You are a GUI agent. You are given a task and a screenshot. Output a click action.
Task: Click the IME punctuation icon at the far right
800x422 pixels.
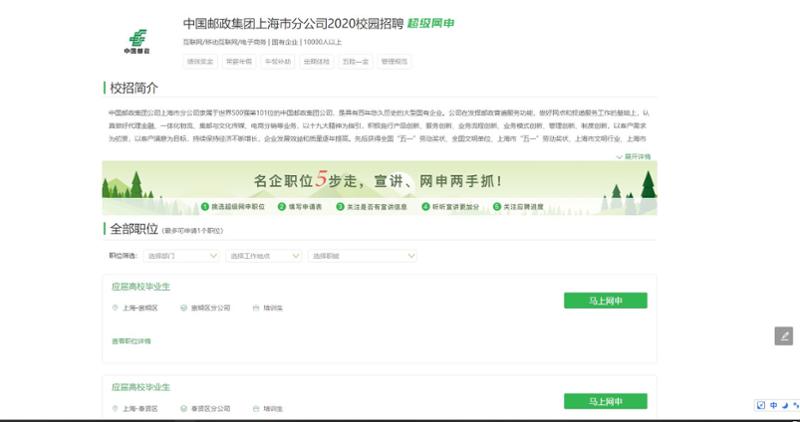coord(795,405)
